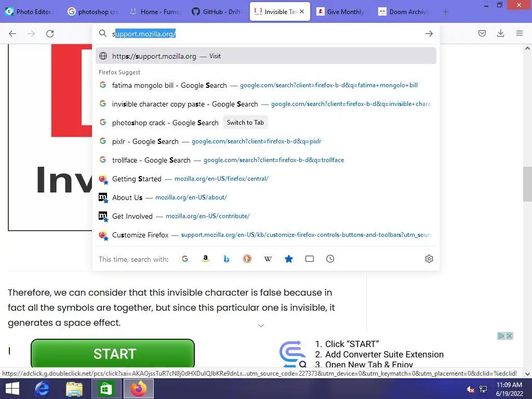The width and height of the screenshot is (532, 399).
Task: Search only in Bookmarks star icon
Action: tap(289, 259)
